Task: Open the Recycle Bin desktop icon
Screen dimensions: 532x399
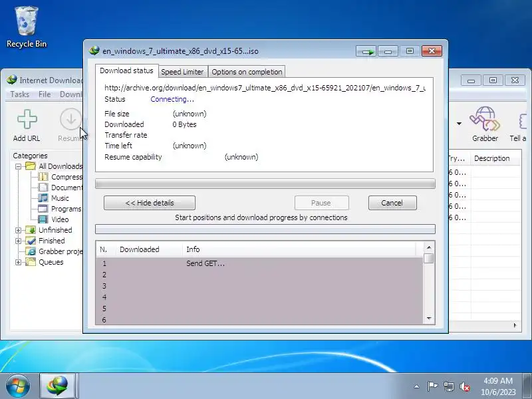Action: (26, 21)
